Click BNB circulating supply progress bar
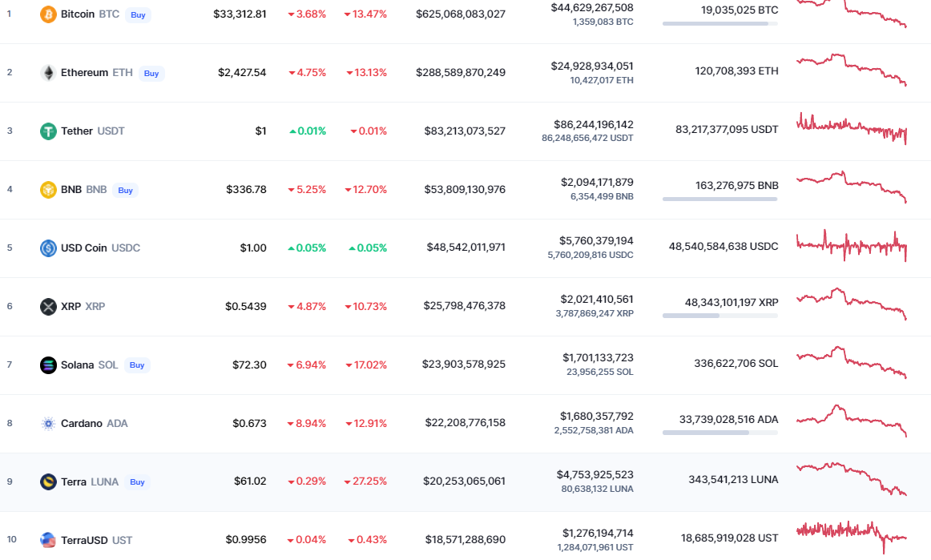 [719, 199]
